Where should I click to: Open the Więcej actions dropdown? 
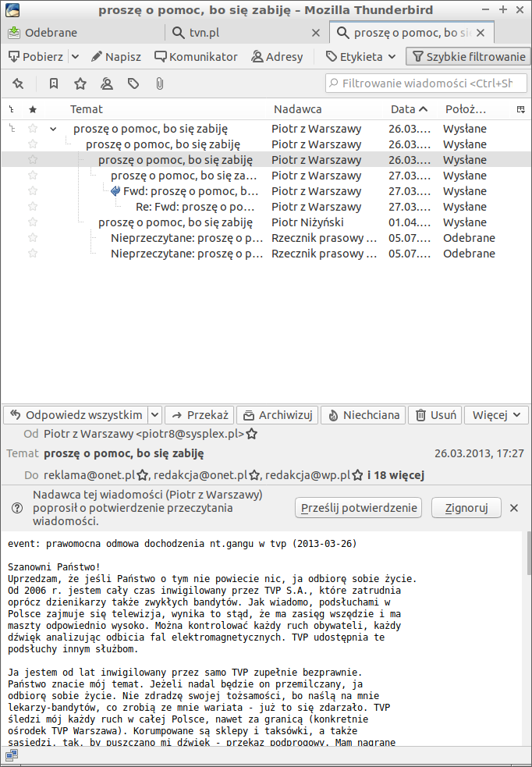(x=496, y=415)
